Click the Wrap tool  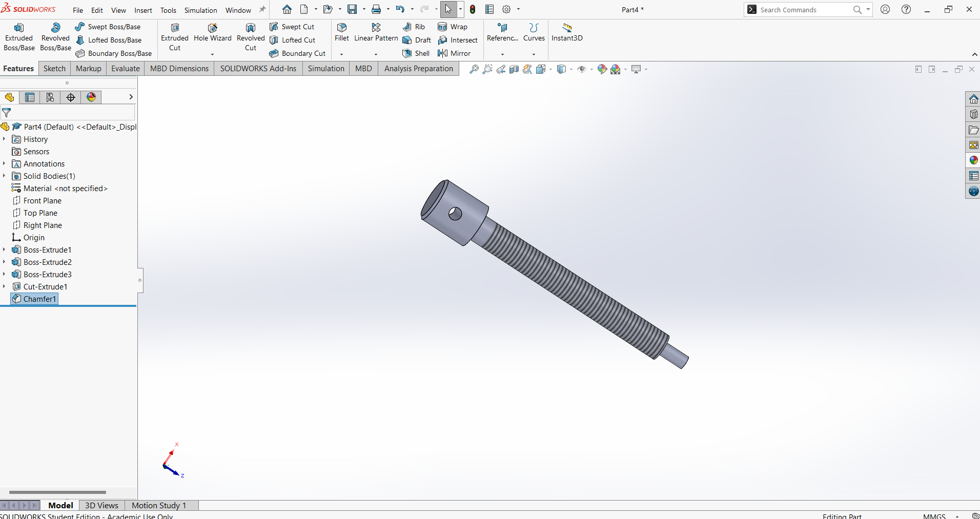(453, 27)
